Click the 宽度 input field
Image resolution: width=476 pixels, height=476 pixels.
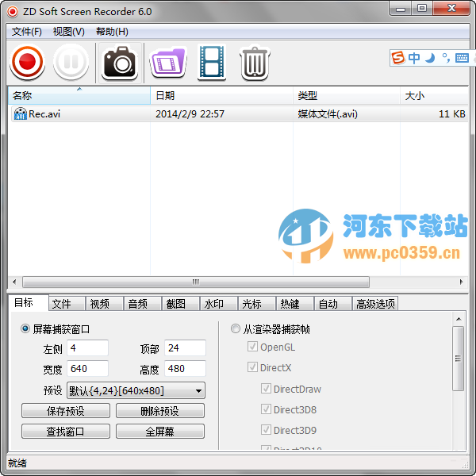[x=88, y=369]
